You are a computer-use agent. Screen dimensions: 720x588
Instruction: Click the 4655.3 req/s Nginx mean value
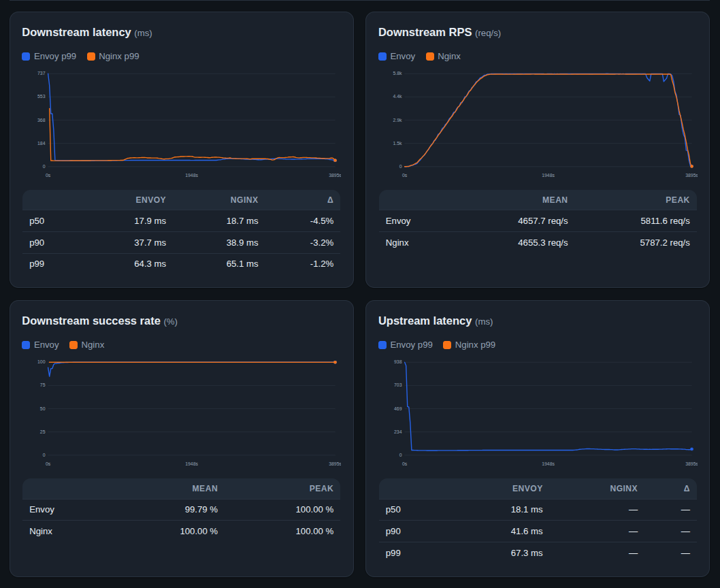[x=543, y=243]
